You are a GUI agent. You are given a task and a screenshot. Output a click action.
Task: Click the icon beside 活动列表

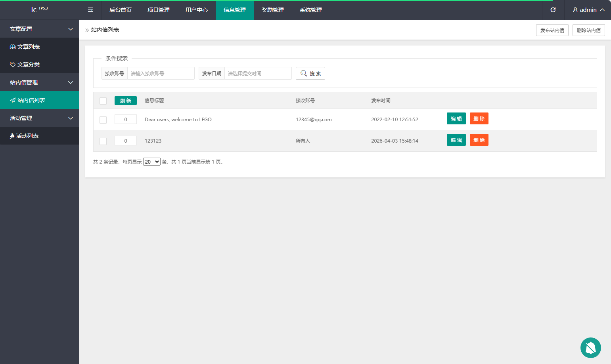[x=12, y=136]
